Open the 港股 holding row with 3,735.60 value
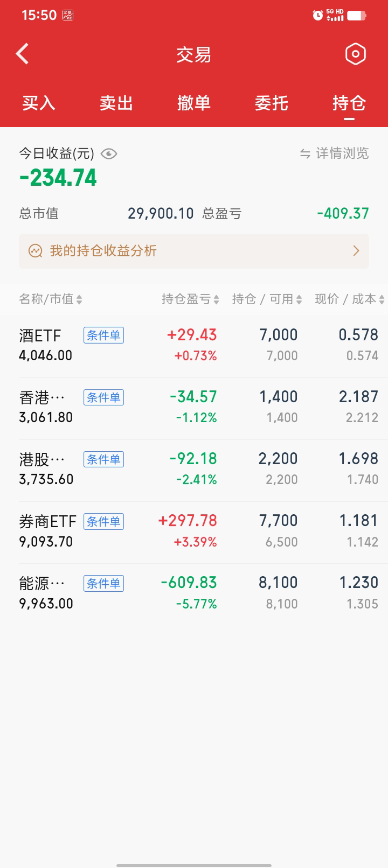Viewport: 388px width, 868px height. pos(194,469)
